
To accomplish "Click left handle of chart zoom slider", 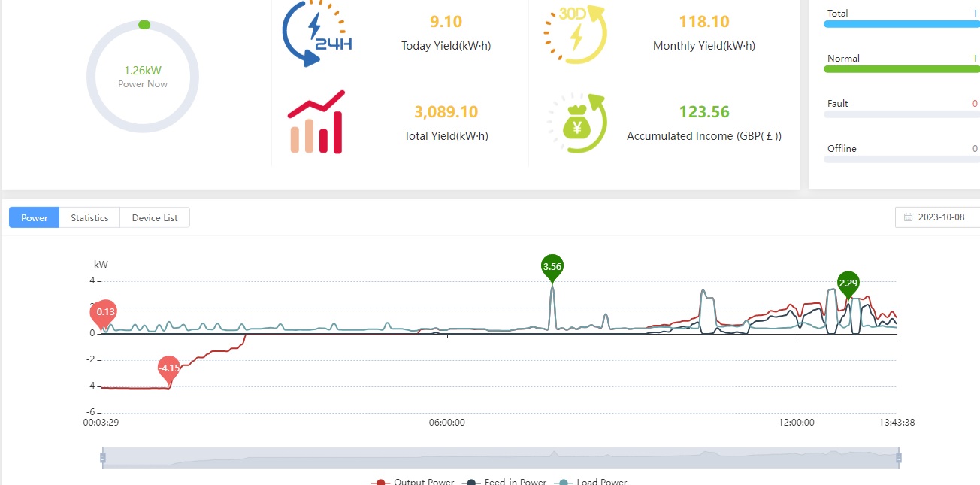I will (103, 457).
